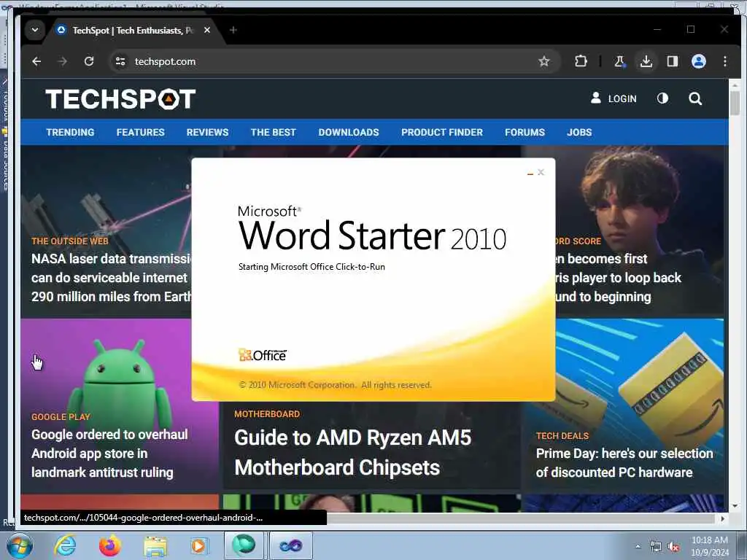This screenshot has height=560, width=747.
Task: Click the page vertical scrollbar thumb
Action: click(x=735, y=102)
